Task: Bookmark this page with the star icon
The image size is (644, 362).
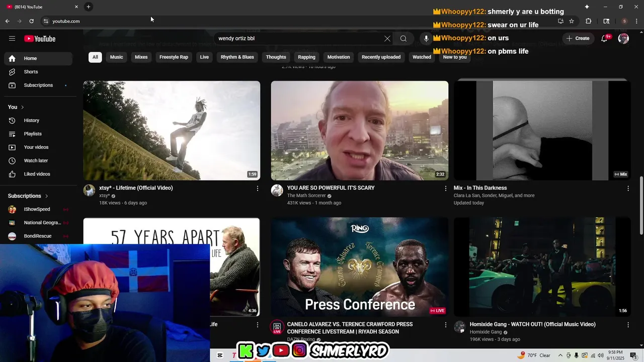Action: click(572, 21)
